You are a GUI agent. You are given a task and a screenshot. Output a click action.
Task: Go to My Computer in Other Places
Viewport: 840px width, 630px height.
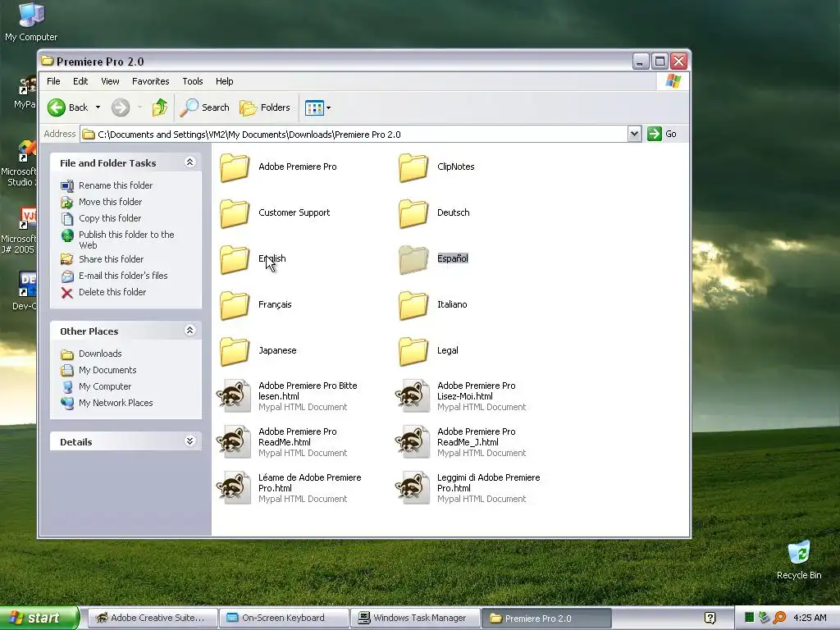(96, 387)
